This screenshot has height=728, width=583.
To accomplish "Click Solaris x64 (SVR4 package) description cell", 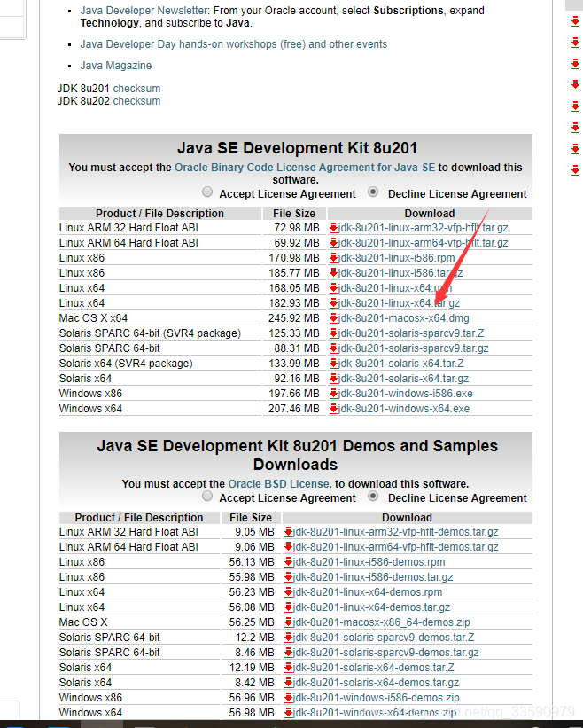I will pyautogui.click(x=160, y=364).
